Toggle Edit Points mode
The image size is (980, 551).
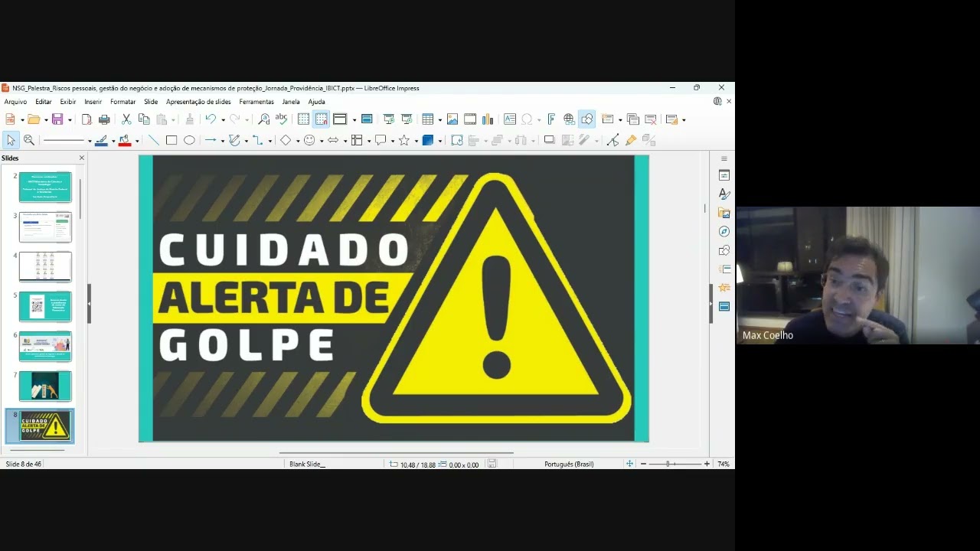tap(612, 140)
